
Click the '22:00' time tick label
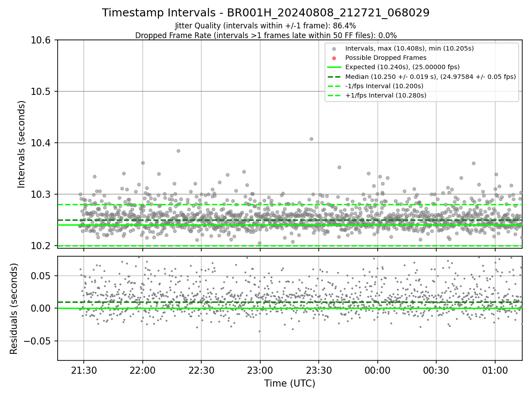pos(143,370)
